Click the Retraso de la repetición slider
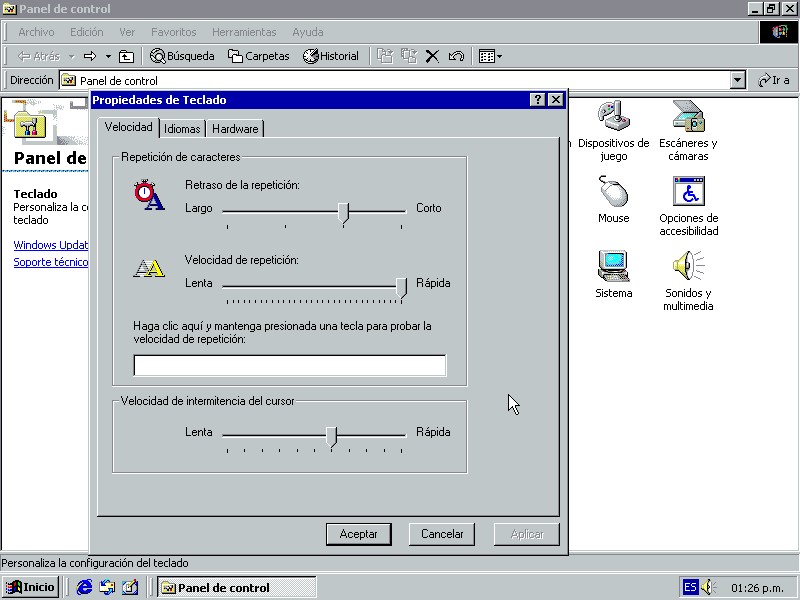 343,212
